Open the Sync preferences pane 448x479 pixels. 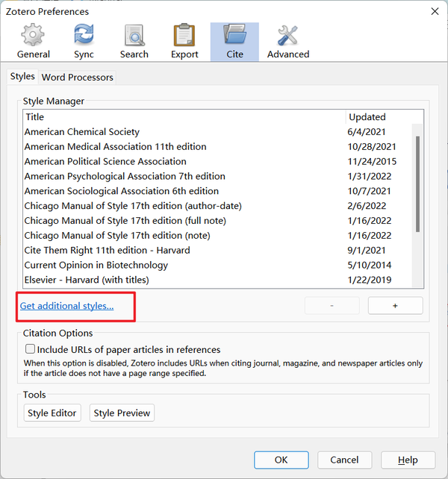point(83,41)
